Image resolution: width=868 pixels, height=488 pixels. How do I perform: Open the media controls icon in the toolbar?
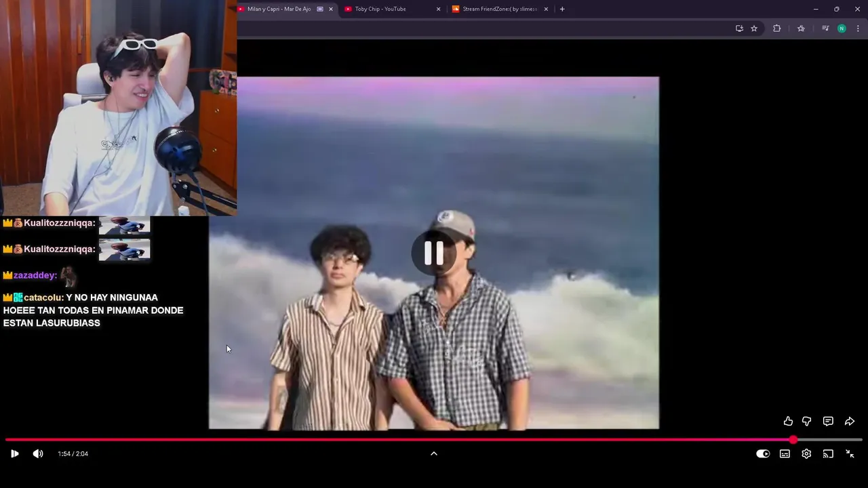pyautogui.click(x=825, y=28)
